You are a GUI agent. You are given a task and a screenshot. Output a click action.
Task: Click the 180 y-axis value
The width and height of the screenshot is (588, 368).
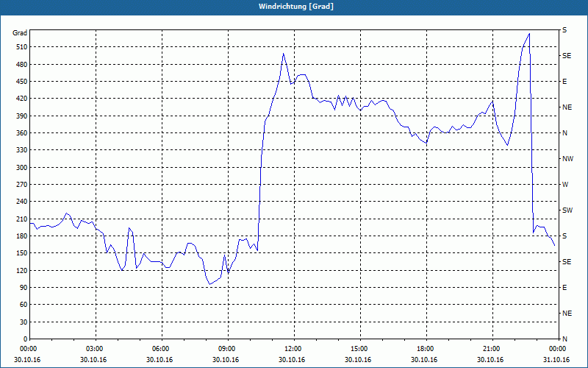22,236
